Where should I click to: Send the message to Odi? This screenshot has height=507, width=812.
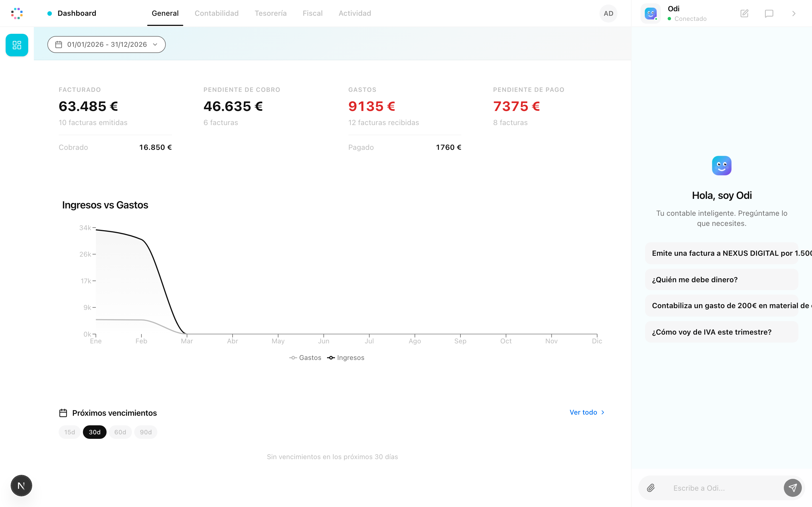[793, 488]
